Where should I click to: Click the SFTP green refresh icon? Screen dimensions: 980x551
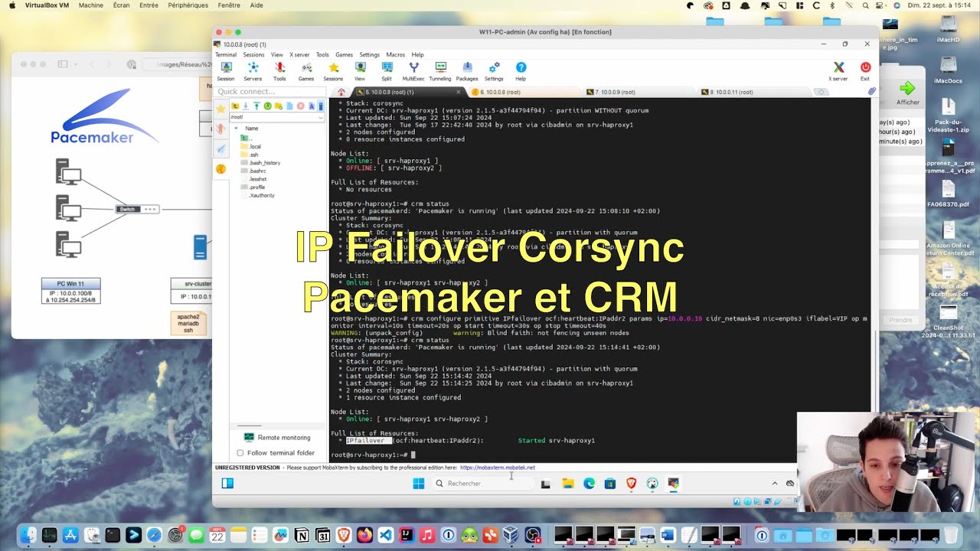[268, 106]
